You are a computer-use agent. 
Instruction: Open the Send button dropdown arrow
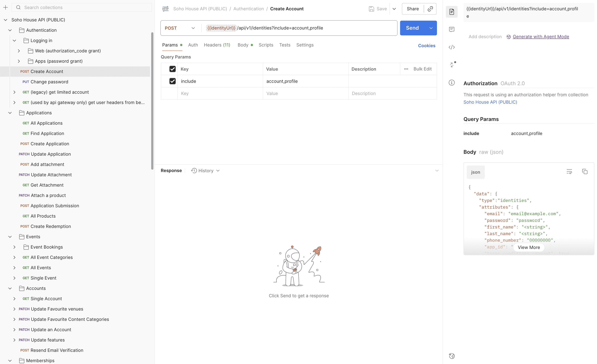pos(431,28)
